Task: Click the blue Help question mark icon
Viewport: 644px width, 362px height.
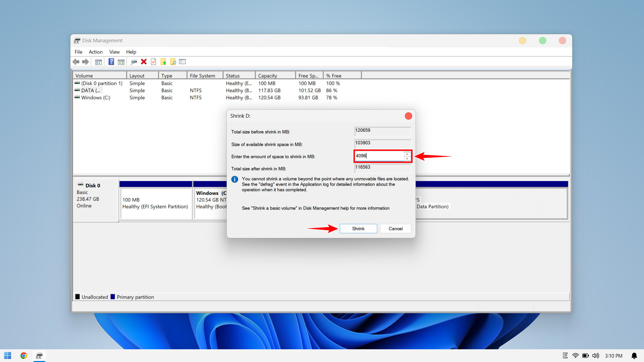Action: coord(111,62)
